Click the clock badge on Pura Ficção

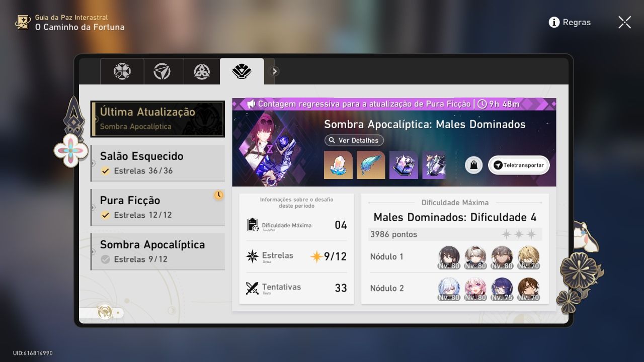(x=218, y=195)
